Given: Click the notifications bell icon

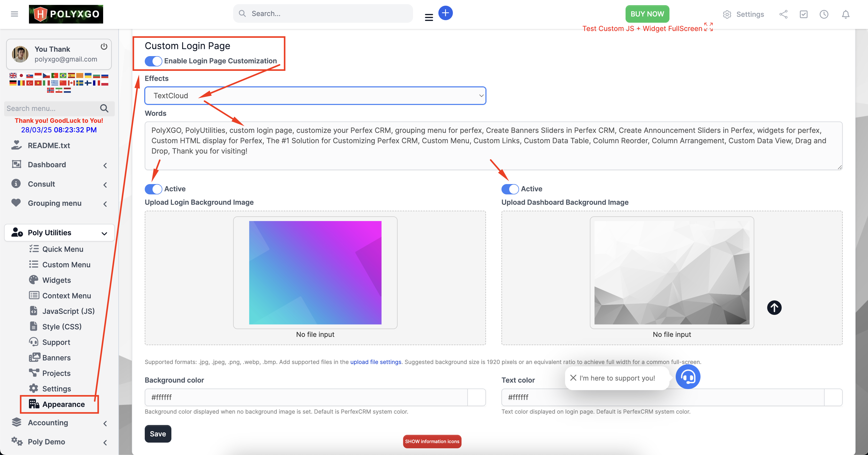Looking at the screenshot, I should pyautogui.click(x=846, y=14).
